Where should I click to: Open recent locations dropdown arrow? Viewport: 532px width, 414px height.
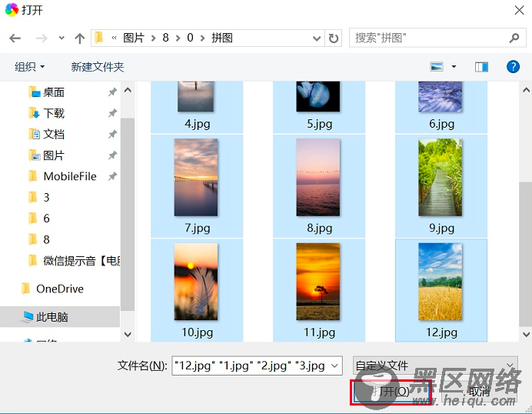tap(62, 38)
